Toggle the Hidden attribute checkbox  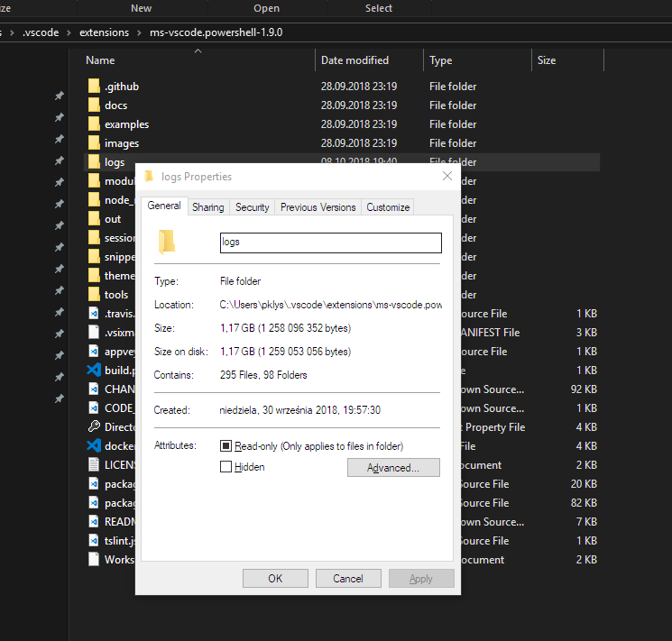point(226,467)
